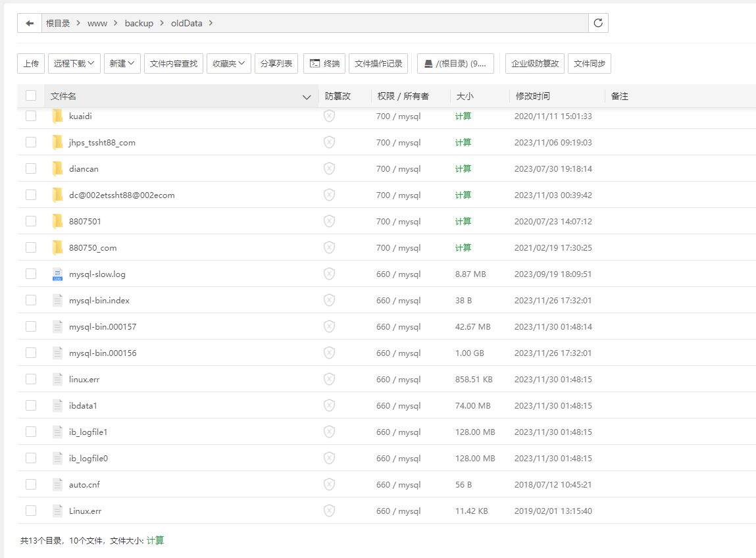Click the ibdata1 file icon

[57, 405]
